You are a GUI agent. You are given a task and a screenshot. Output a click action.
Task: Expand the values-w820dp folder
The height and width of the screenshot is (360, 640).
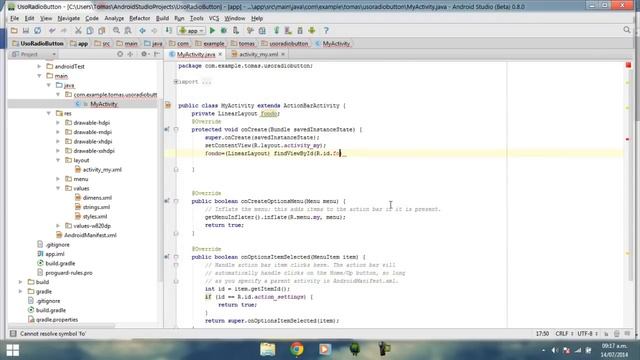click(x=58, y=226)
